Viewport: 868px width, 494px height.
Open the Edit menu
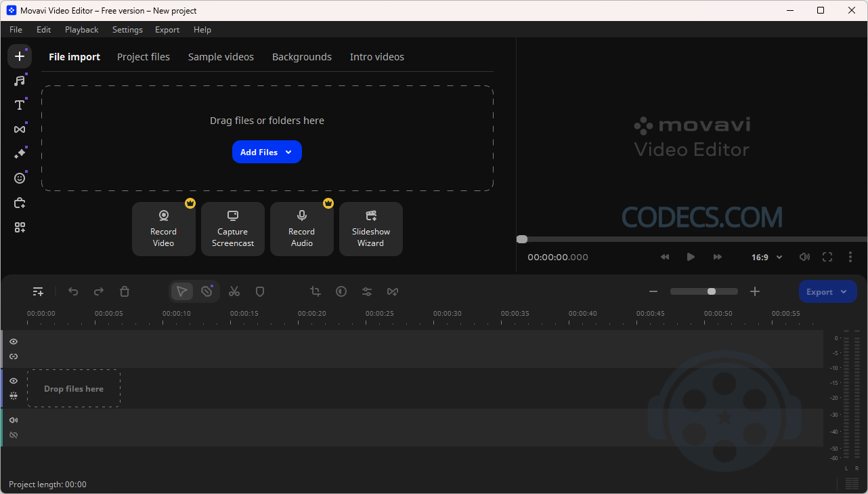click(44, 30)
